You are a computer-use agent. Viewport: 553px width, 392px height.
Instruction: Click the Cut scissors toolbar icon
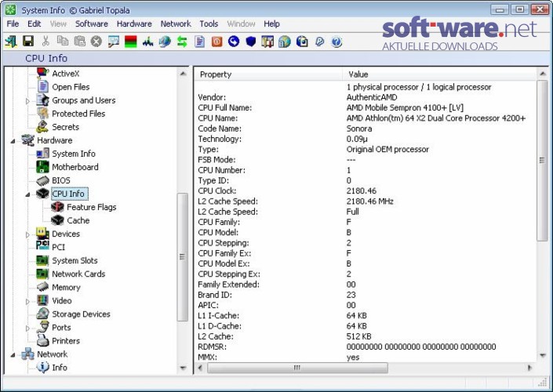(45, 42)
